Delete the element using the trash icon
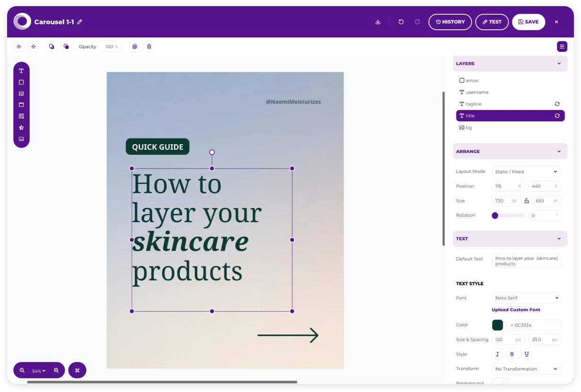 tap(149, 46)
